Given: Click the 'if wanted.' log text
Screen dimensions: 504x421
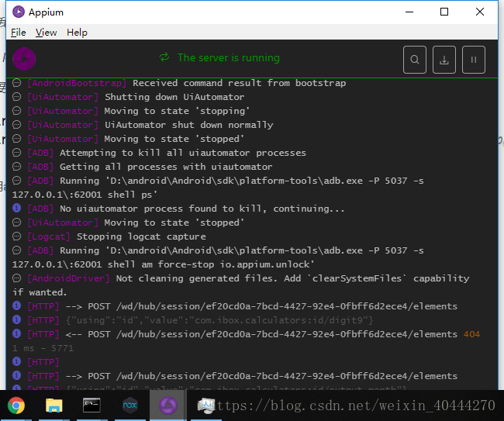Looking at the screenshot, I should (40, 292).
